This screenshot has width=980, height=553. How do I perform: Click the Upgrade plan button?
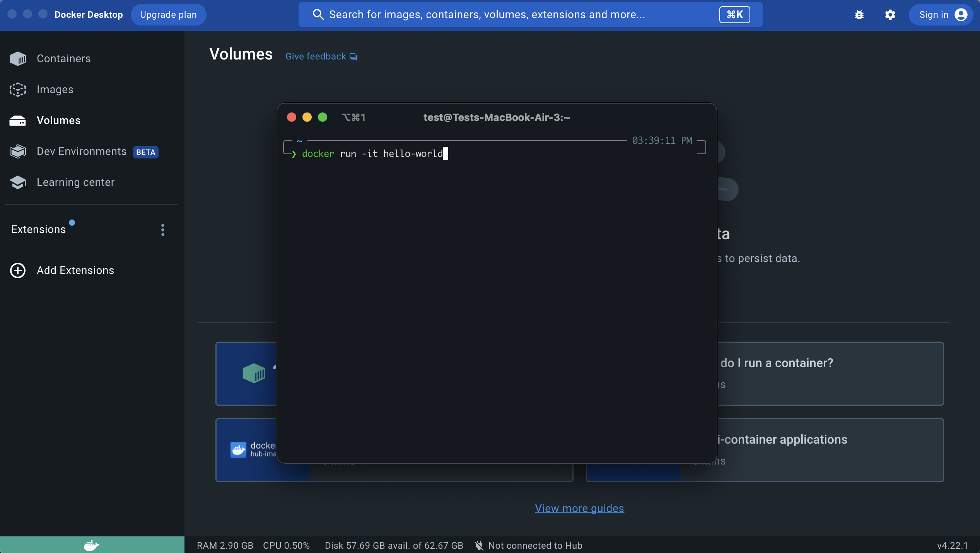point(168,15)
